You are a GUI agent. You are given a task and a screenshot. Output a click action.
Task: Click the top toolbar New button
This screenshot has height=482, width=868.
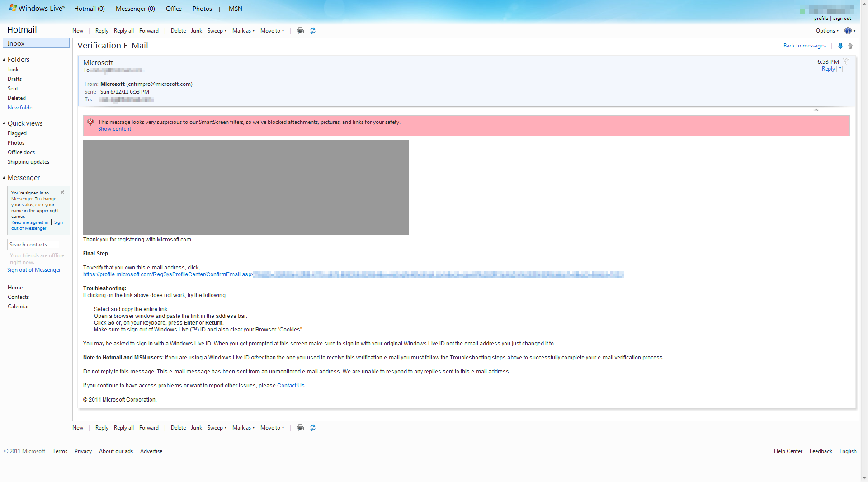pos(78,31)
